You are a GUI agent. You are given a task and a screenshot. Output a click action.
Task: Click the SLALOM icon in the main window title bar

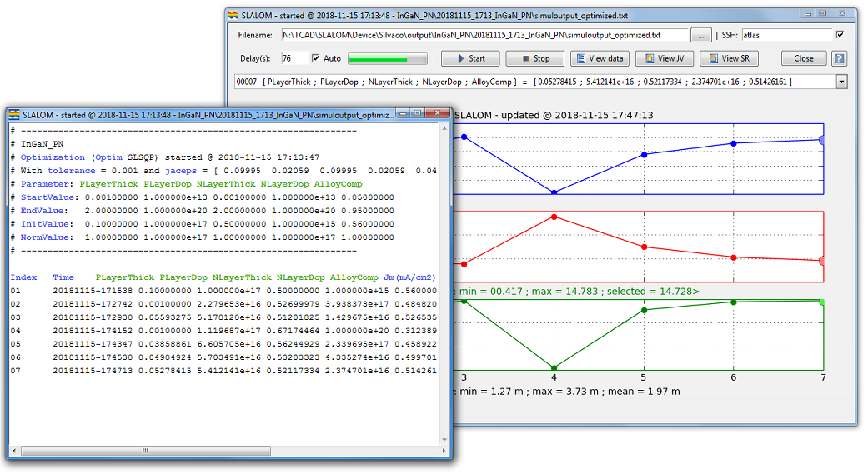point(233,16)
